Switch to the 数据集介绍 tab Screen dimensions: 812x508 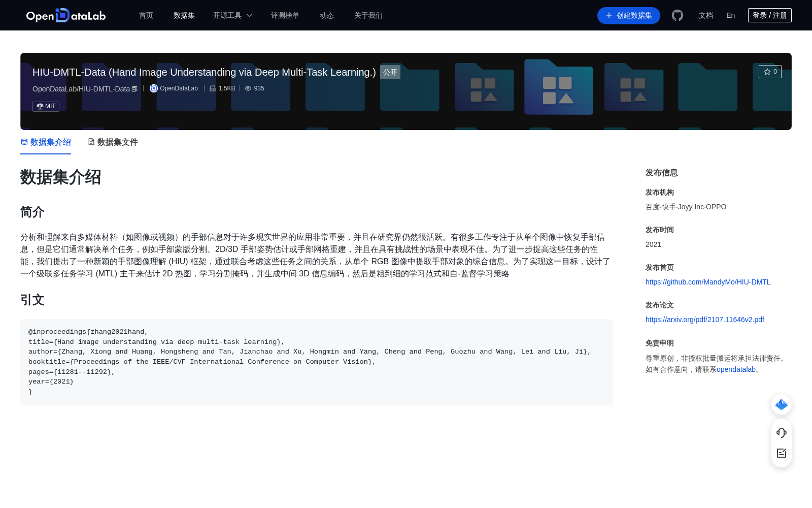(46, 142)
